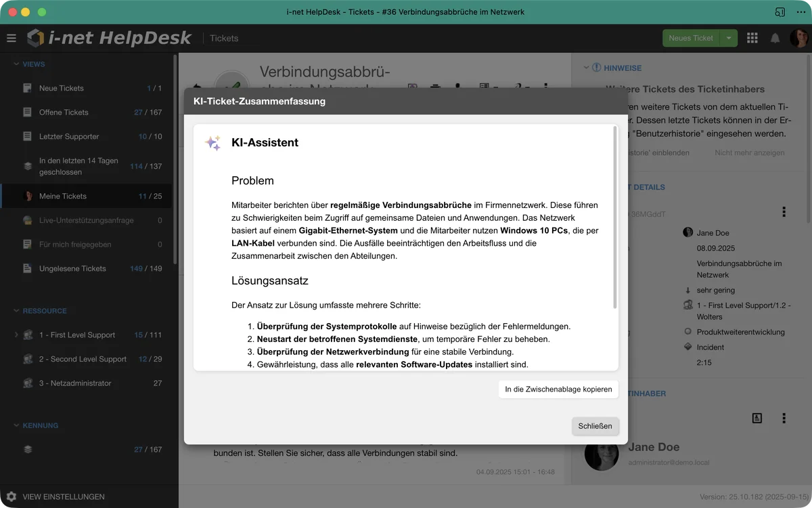Screen dimensions: 812x508
Task: Click the ticket owner contact card icon
Action: [x=757, y=418]
